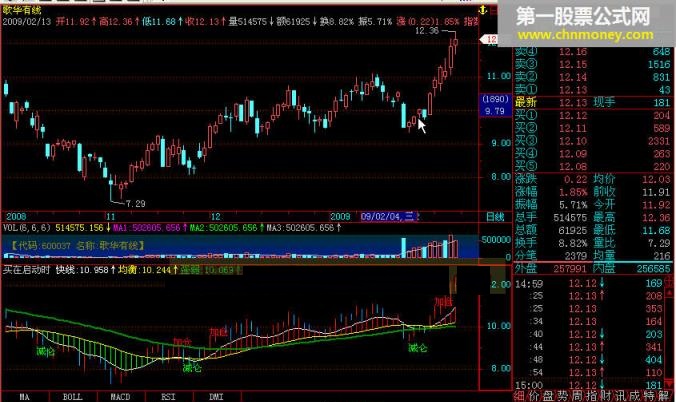Switch to the 周 tab in side panel
The height and width of the screenshot is (402, 676).
pos(577,396)
